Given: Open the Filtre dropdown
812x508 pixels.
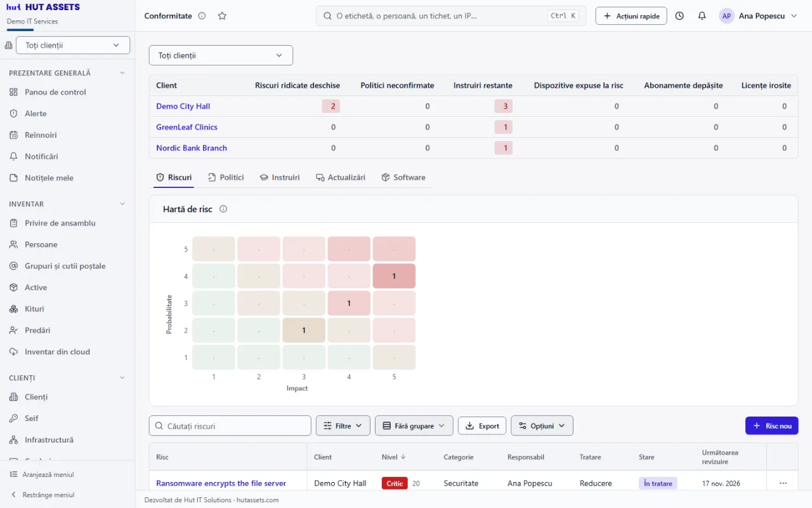Looking at the screenshot, I should (343, 426).
